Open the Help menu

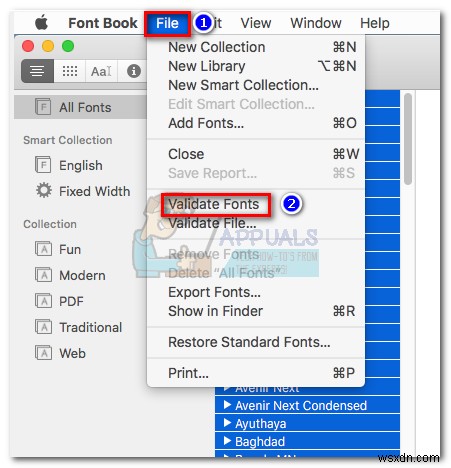click(375, 23)
